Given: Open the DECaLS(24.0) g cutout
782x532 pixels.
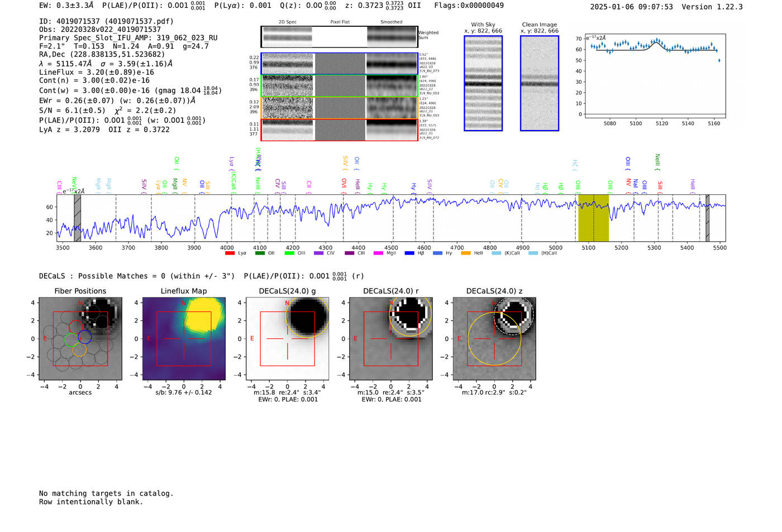Looking at the screenshot, I should (288, 339).
